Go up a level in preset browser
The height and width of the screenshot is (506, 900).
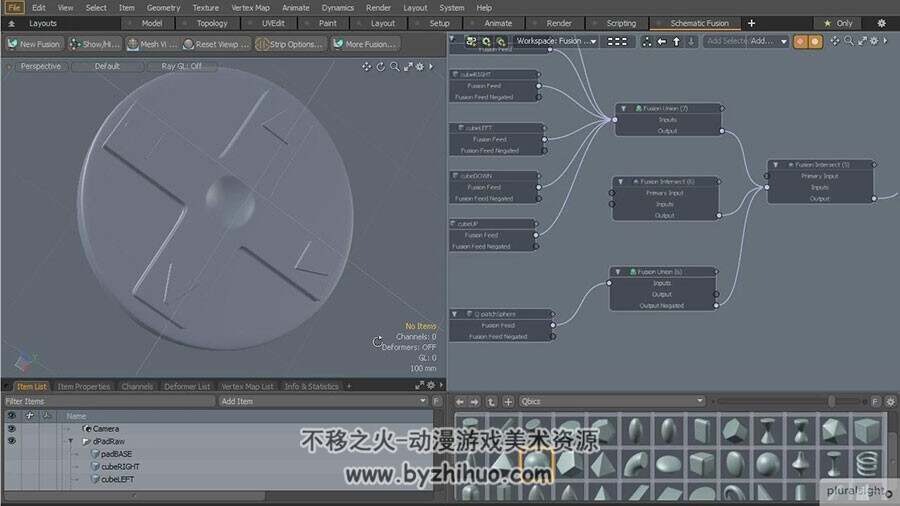[491, 402]
